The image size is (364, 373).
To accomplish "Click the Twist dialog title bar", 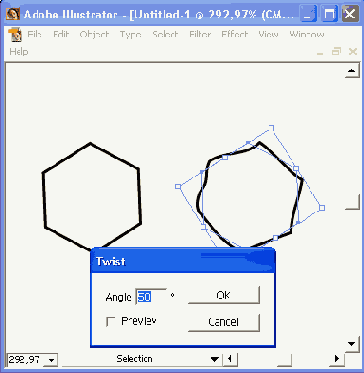I will [183, 261].
